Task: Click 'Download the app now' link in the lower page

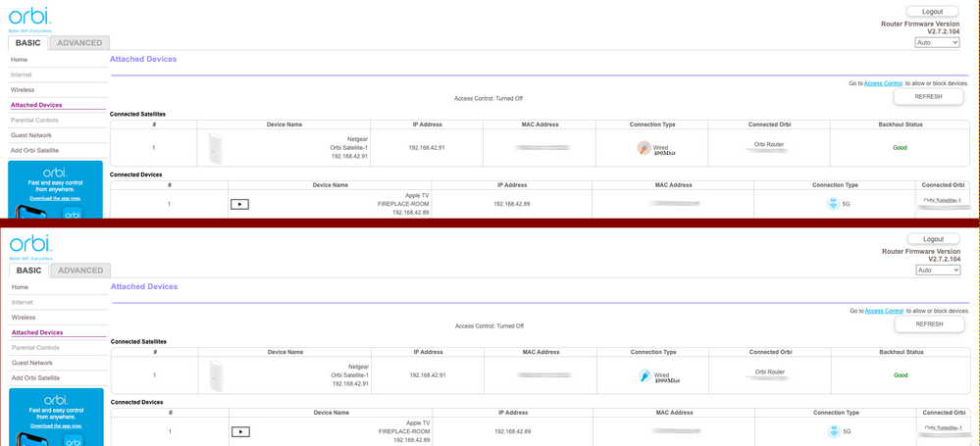Action: (x=56, y=425)
